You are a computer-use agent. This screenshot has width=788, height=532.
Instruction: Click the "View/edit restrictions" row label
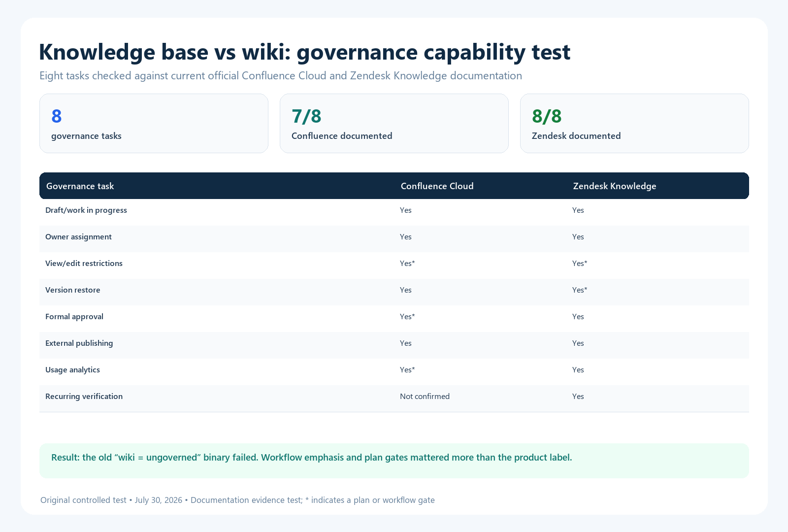click(84, 264)
